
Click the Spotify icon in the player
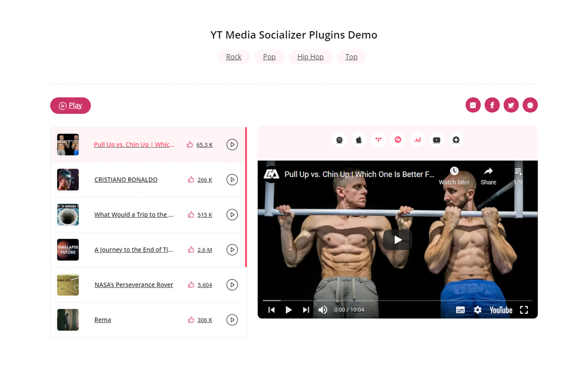tap(339, 140)
